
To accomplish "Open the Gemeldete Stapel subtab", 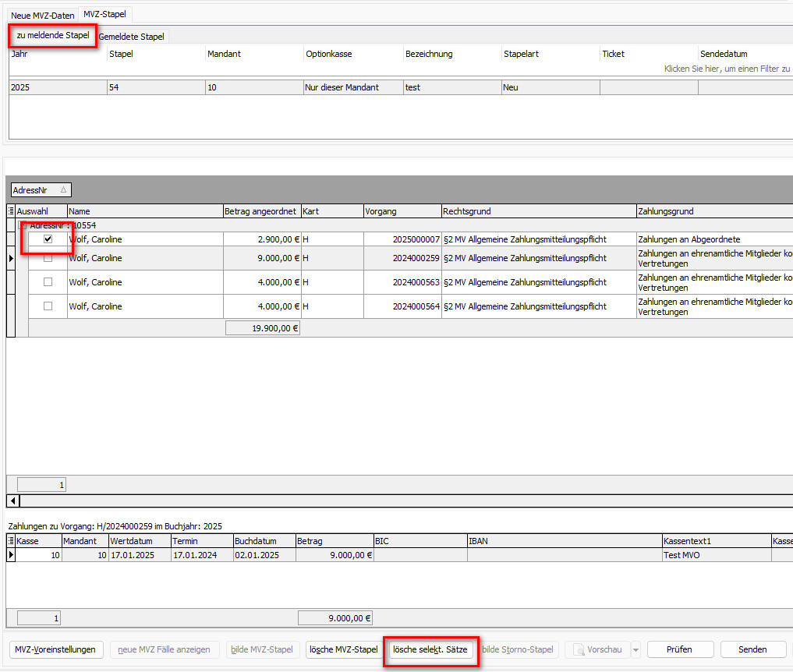I will point(132,37).
